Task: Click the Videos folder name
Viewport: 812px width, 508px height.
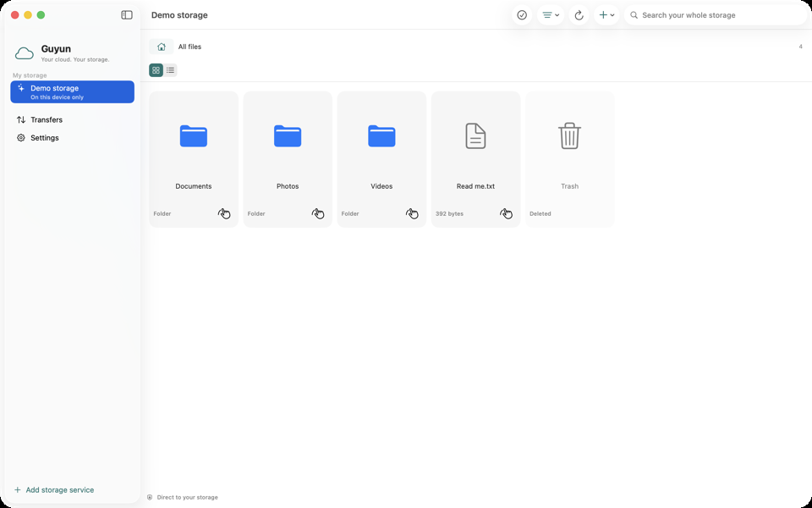Action: (x=381, y=186)
